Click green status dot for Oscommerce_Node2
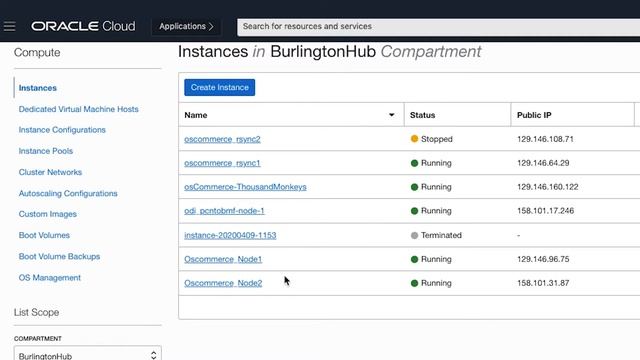The width and height of the screenshot is (640, 360). point(414,283)
